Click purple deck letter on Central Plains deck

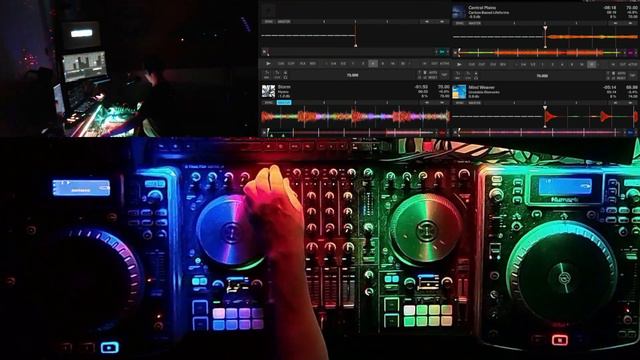click(x=631, y=53)
